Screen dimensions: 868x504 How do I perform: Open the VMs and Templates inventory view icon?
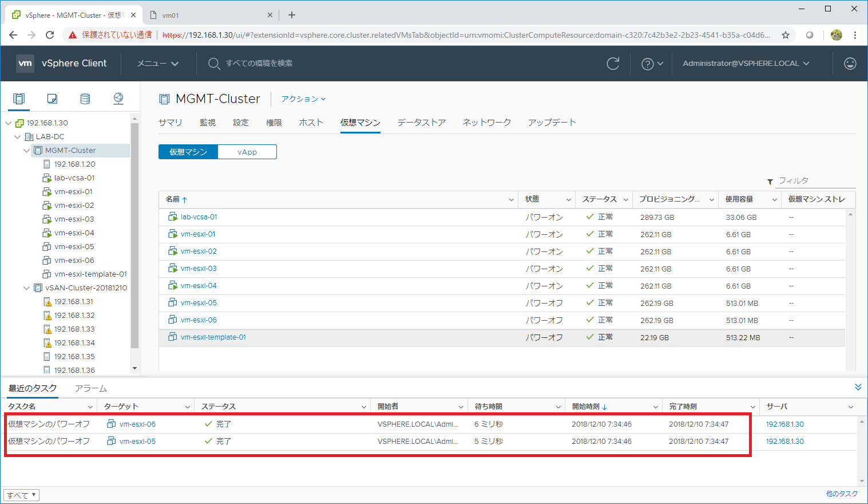click(x=52, y=99)
